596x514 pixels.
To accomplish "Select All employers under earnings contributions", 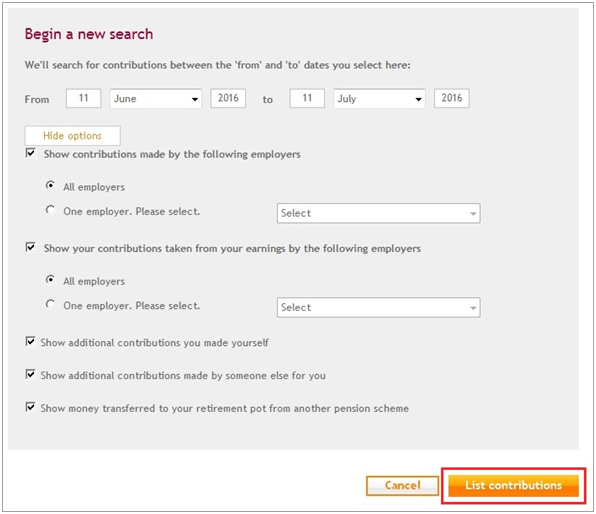I will click(50, 280).
